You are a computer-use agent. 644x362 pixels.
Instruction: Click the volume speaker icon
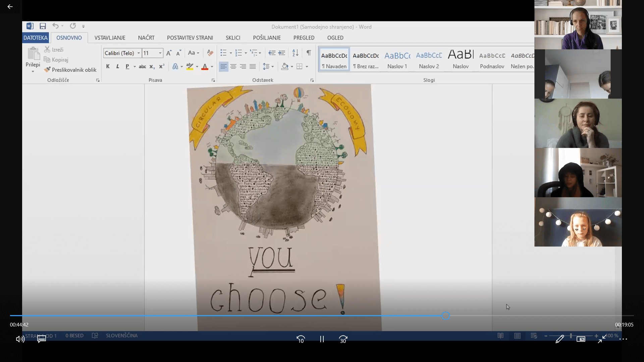pos(20,339)
